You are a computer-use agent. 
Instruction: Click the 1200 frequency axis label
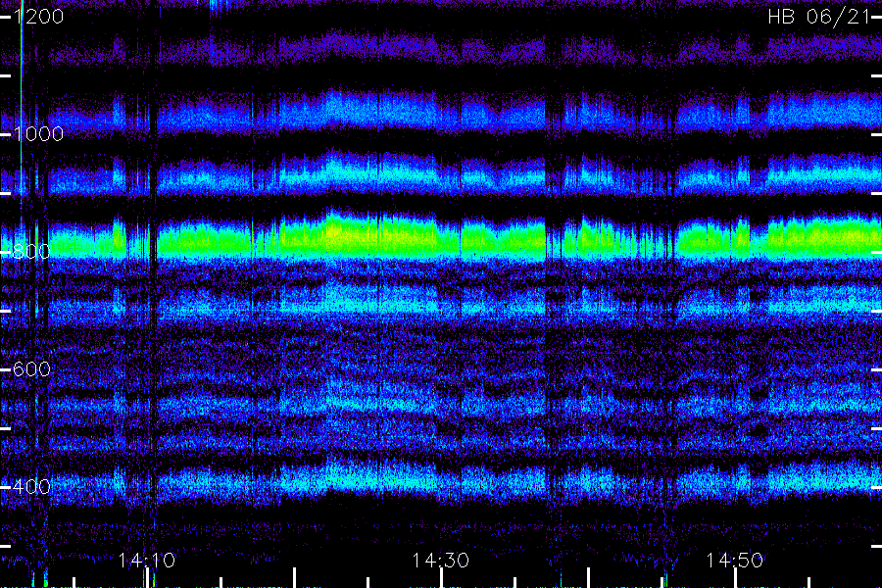tap(39, 17)
